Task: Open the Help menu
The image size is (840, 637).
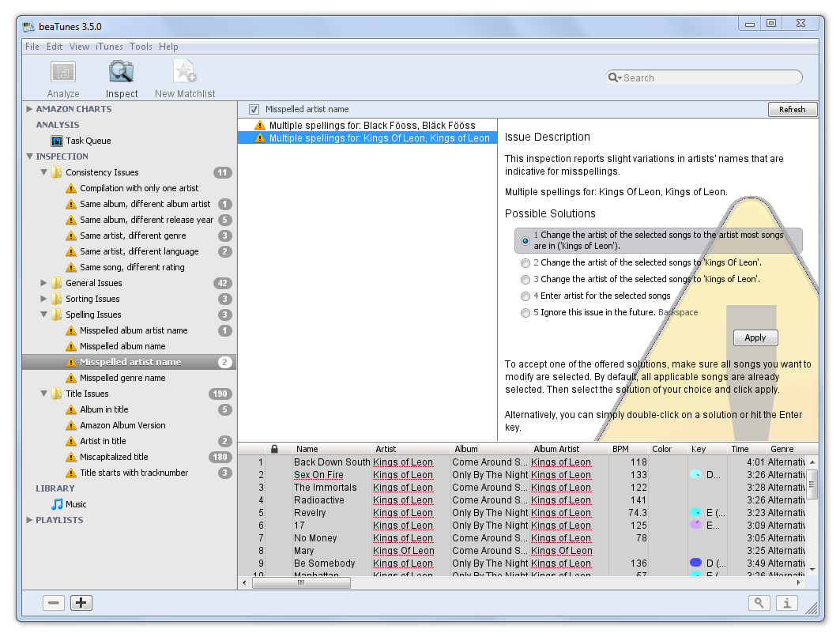Action: pyautogui.click(x=168, y=47)
